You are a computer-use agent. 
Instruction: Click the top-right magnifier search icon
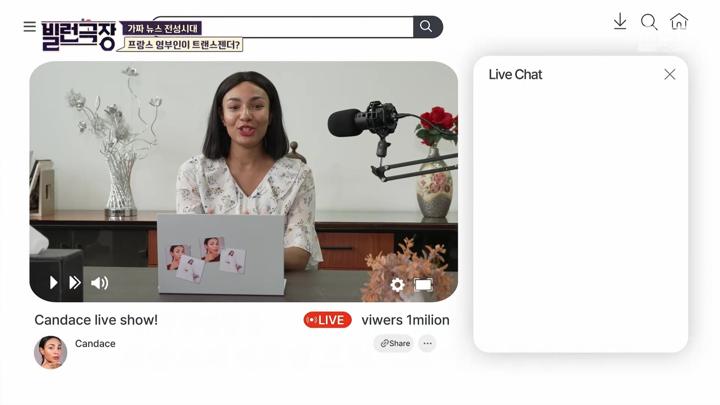[649, 22]
